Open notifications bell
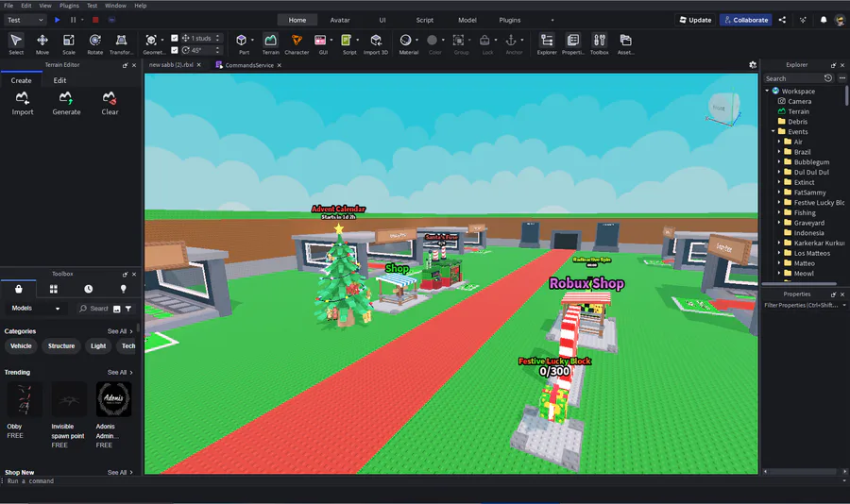The height and width of the screenshot is (504, 850). [824, 20]
